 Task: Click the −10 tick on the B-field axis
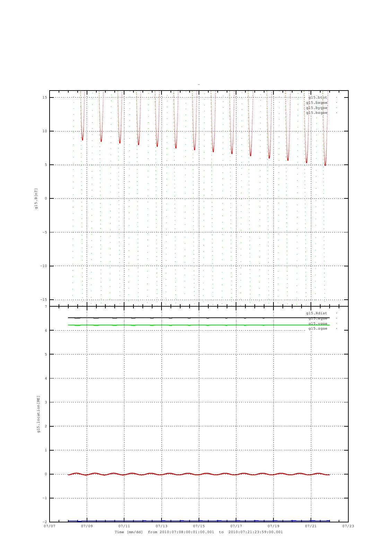pyautogui.click(x=44, y=266)
